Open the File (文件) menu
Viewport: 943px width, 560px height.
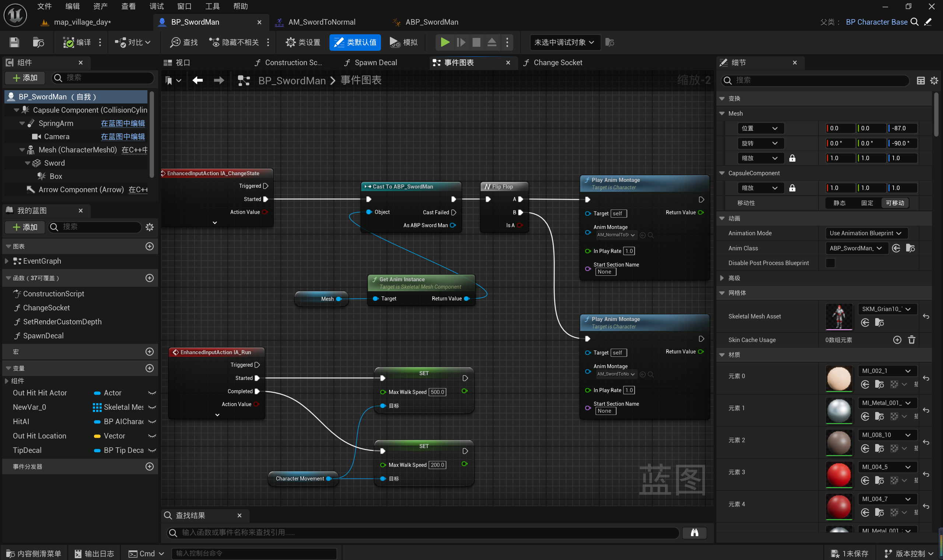coord(45,6)
